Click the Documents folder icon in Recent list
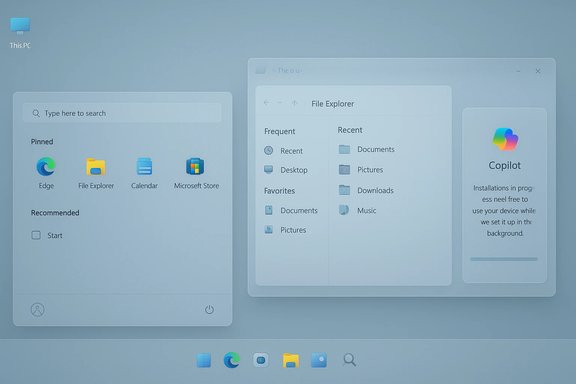The width and height of the screenshot is (576, 384). [x=344, y=149]
